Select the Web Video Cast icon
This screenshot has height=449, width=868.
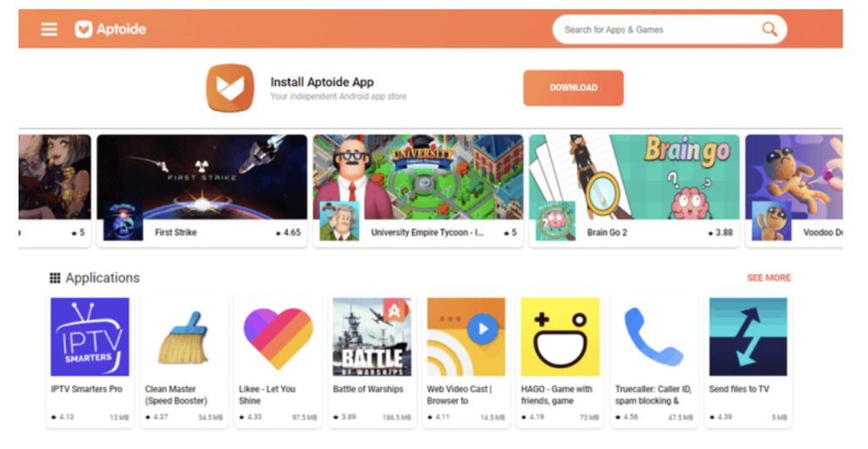466,337
